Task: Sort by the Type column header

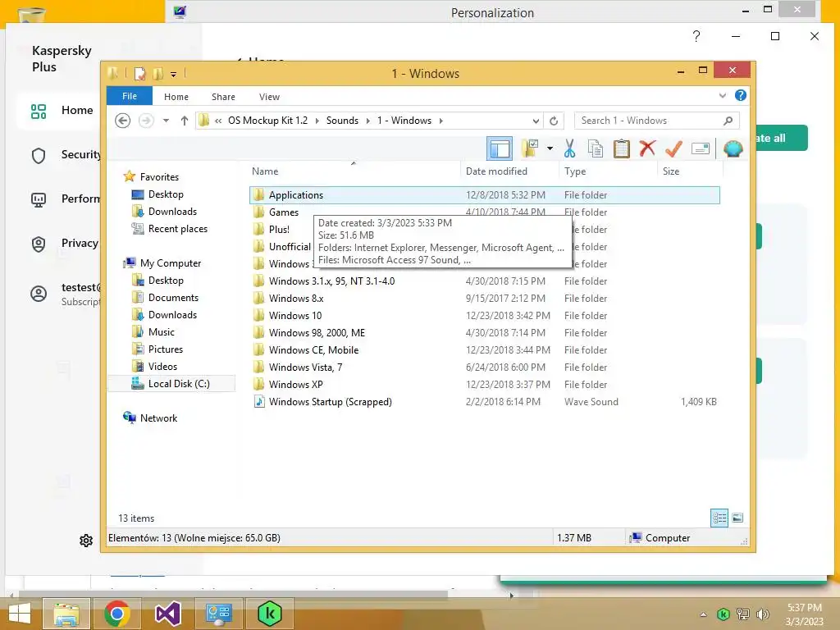Action: coord(608,171)
